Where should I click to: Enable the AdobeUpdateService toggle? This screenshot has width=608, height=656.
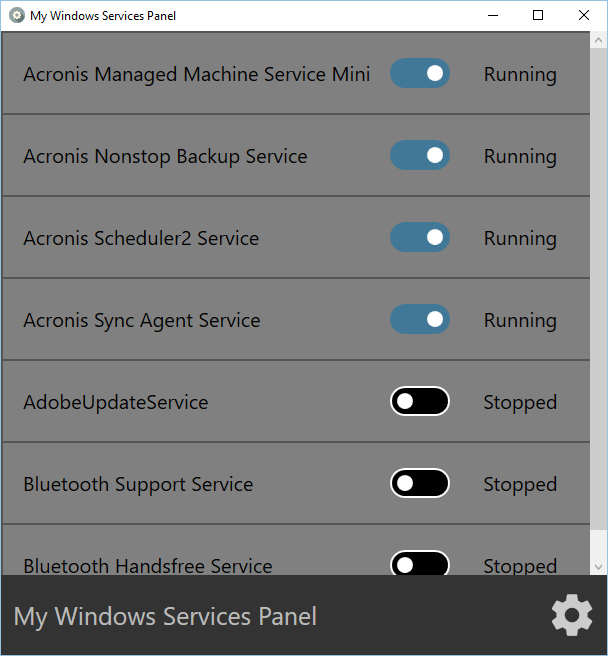(420, 401)
